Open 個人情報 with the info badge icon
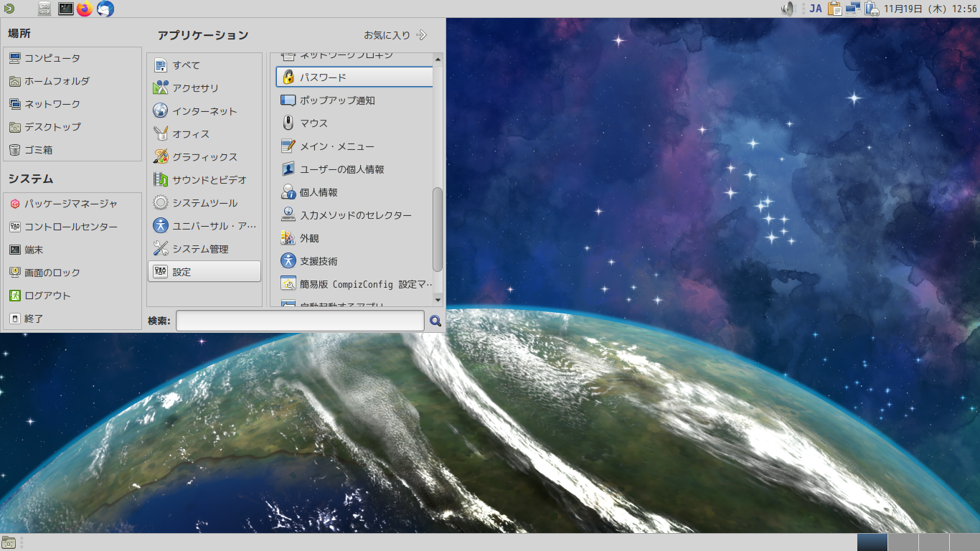Viewport: 980px width, 551px height. 354,192
